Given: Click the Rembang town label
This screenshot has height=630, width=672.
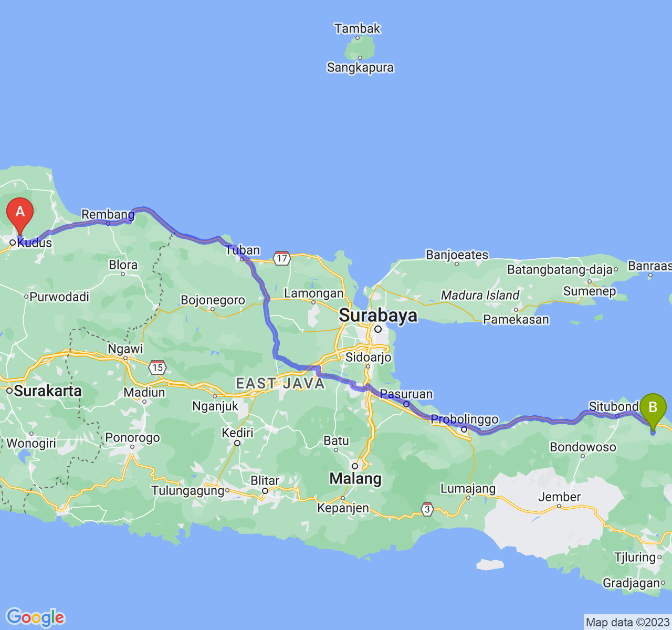Looking at the screenshot, I should point(108,214).
